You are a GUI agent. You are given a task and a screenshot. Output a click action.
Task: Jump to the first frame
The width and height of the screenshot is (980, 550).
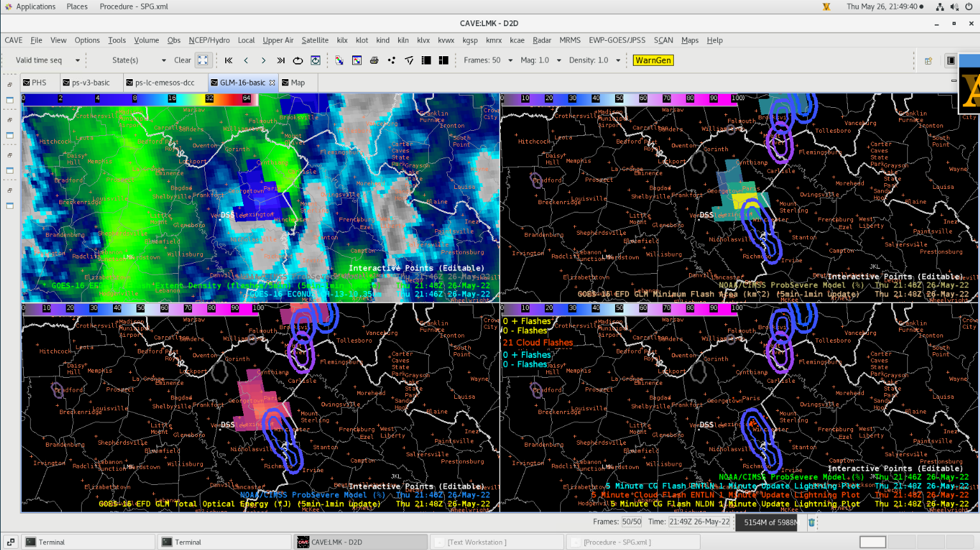coord(228,61)
